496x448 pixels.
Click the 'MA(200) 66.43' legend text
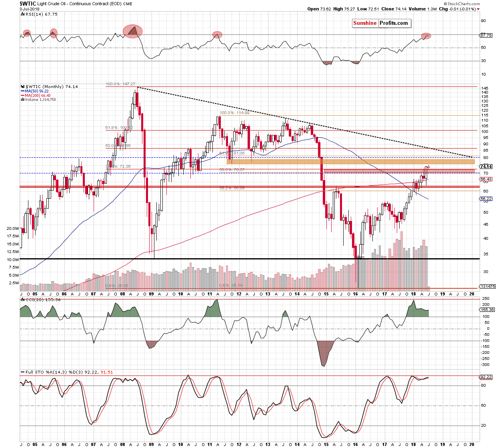(x=38, y=96)
